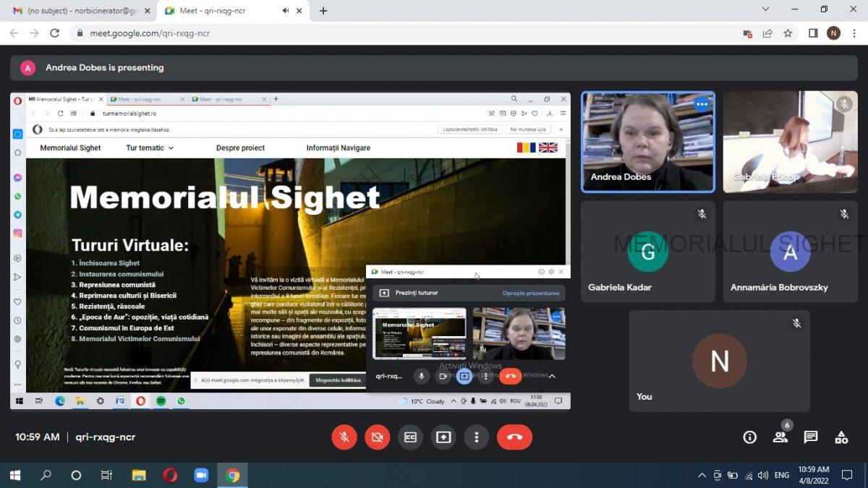Open Windows notification center icon
Screen dimensions: 868x488
tap(847, 475)
